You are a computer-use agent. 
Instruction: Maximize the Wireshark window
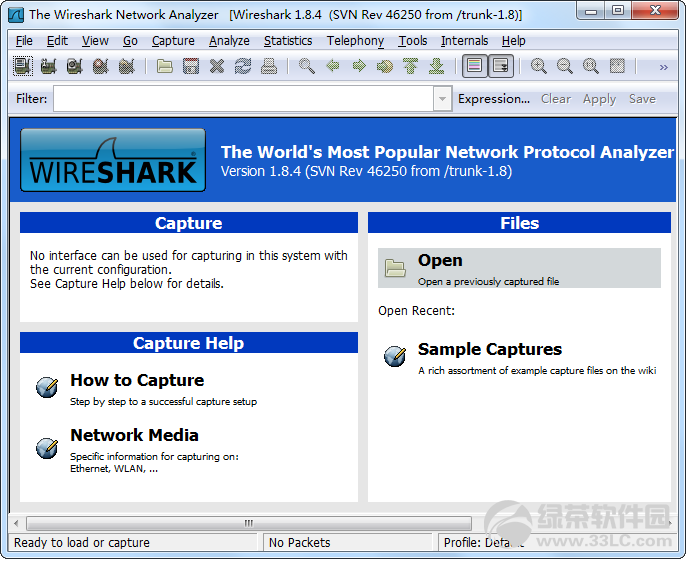(x=618, y=10)
